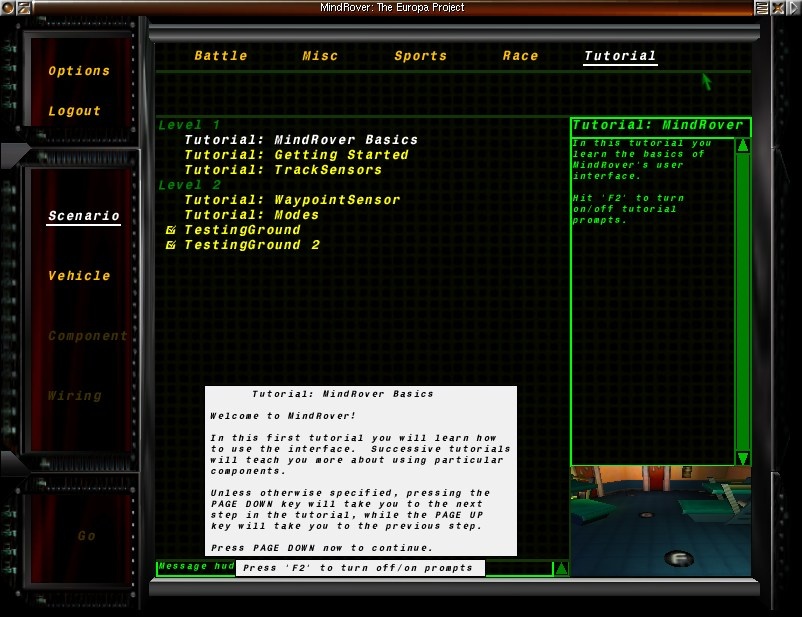Open the Component section
The width and height of the screenshot is (802, 617).
pos(87,336)
